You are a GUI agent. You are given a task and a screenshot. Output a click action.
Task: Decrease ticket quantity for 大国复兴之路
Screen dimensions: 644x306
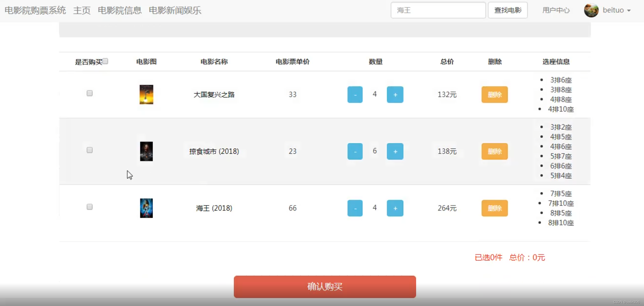click(355, 95)
